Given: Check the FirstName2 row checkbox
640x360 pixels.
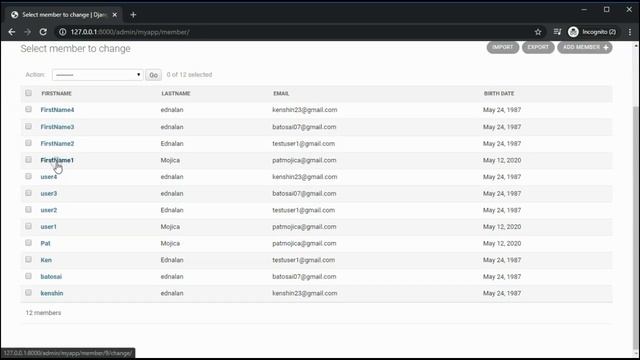Looking at the screenshot, I should click(28, 143).
